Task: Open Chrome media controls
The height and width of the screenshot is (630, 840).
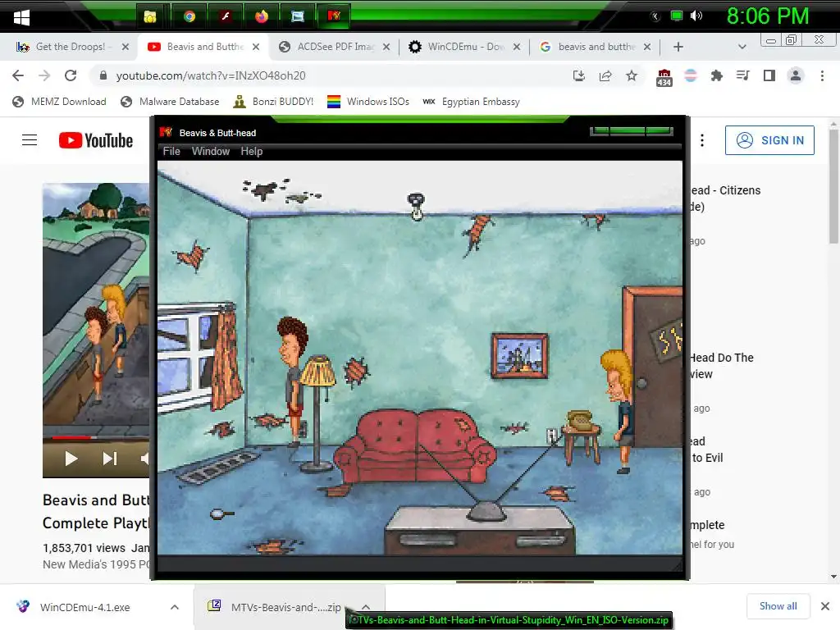Action: [x=742, y=76]
